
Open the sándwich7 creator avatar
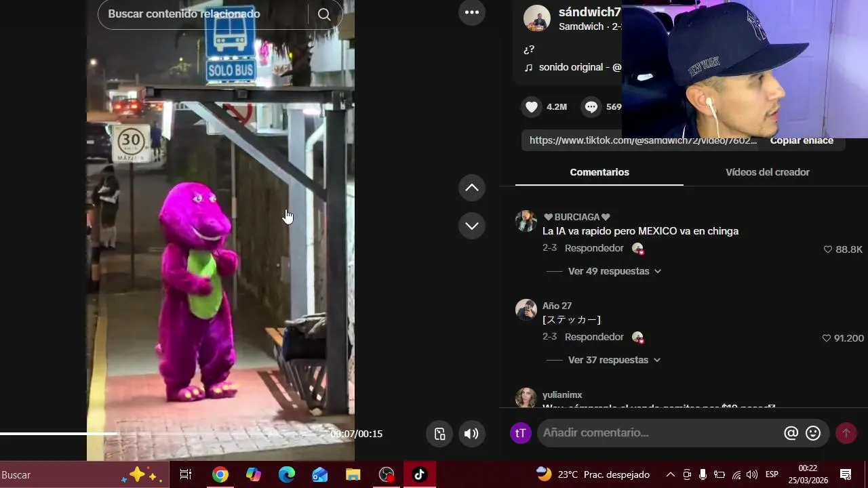click(537, 18)
